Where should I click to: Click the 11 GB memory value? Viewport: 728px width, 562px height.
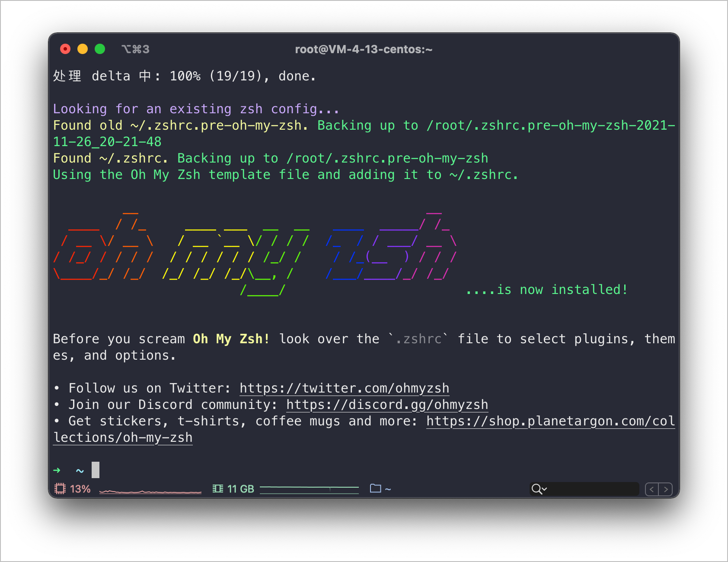click(241, 489)
